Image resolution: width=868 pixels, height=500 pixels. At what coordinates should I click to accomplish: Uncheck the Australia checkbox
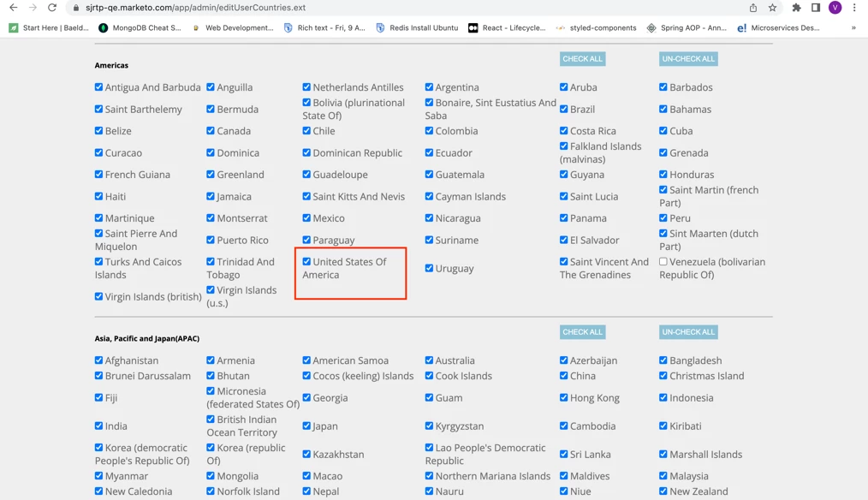[x=429, y=360]
